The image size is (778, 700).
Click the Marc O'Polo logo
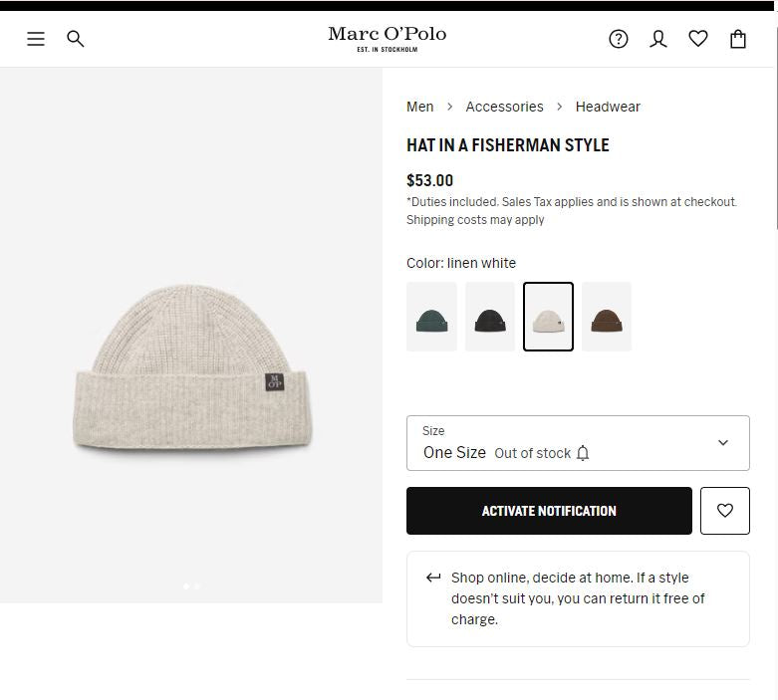[388, 38]
